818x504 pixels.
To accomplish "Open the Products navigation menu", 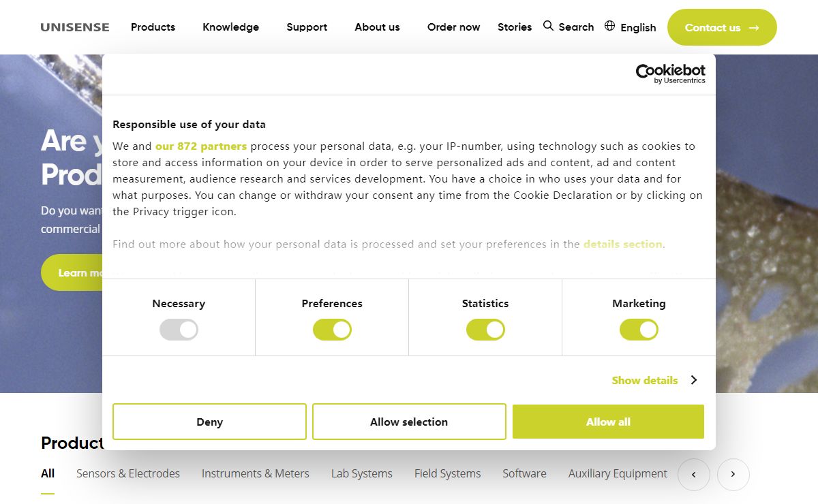I will pyautogui.click(x=153, y=27).
